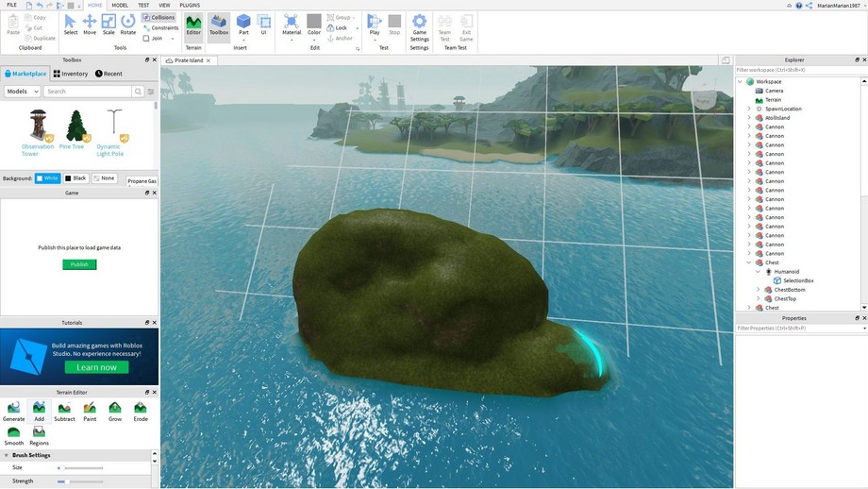Select Black background option

click(x=75, y=178)
